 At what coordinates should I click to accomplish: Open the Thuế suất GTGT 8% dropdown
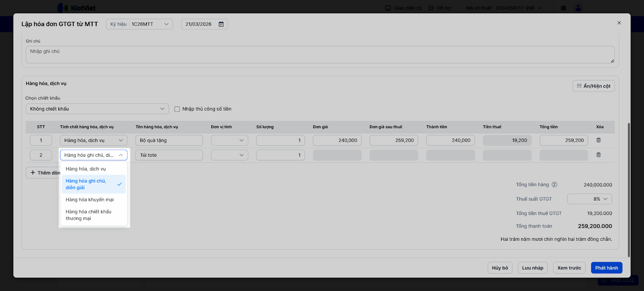589,199
